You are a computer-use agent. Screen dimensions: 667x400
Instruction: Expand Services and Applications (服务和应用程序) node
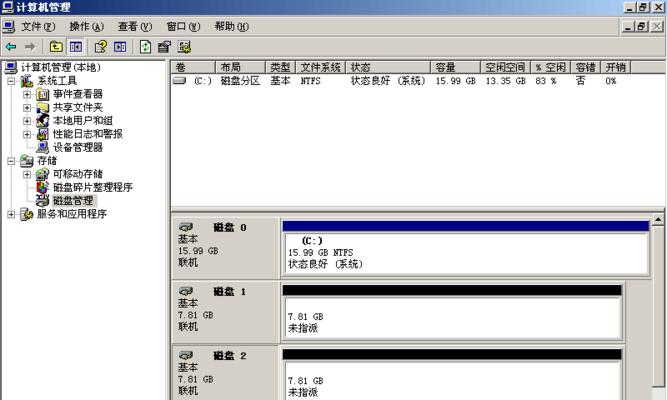tap(11, 214)
